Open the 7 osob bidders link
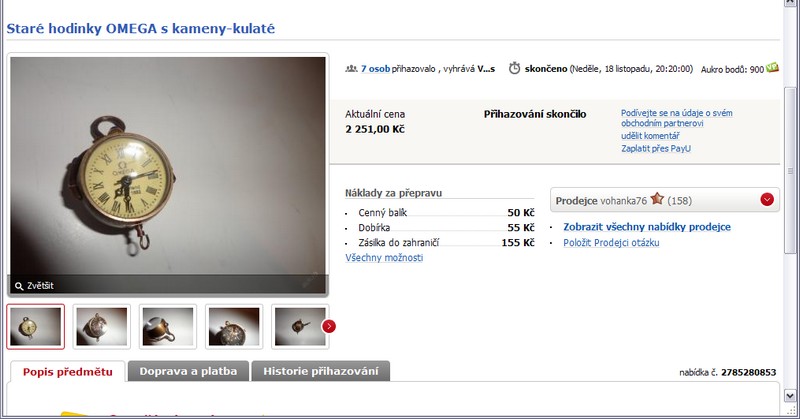This screenshot has width=800, height=419. coord(376,68)
